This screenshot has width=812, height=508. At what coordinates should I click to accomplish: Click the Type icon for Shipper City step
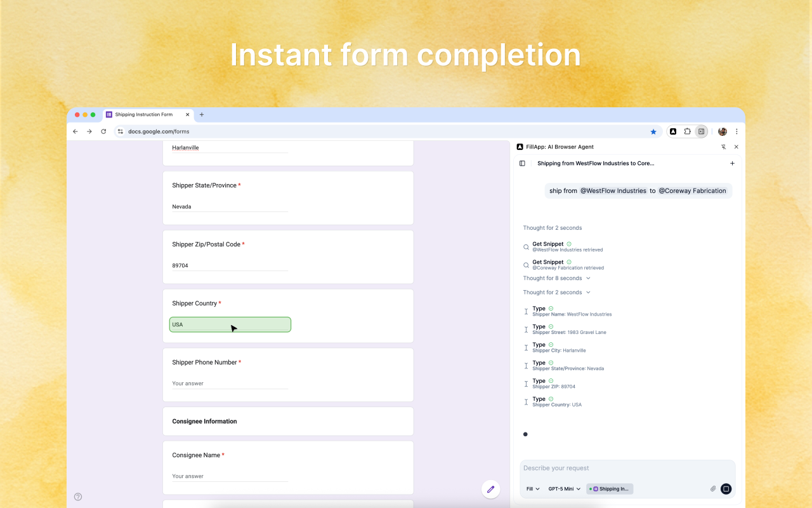[x=526, y=347]
